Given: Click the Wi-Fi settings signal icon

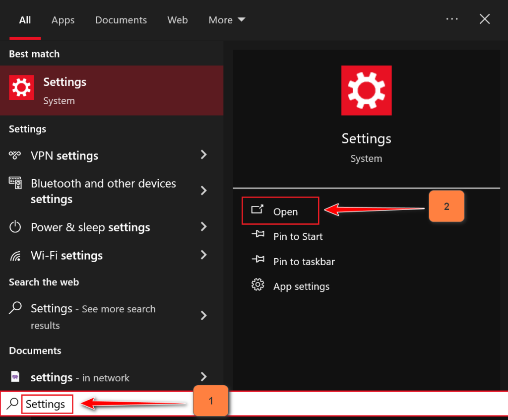Looking at the screenshot, I should 15,256.
